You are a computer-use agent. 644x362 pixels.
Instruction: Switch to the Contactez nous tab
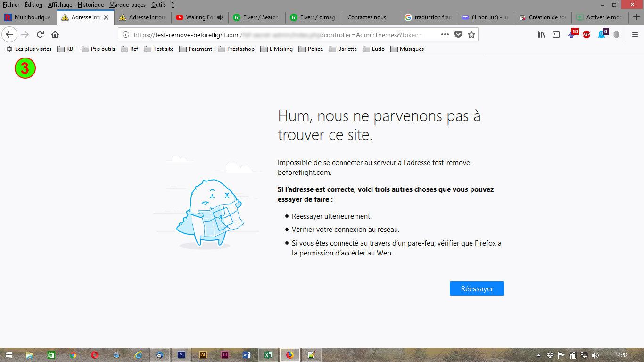tap(372, 17)
